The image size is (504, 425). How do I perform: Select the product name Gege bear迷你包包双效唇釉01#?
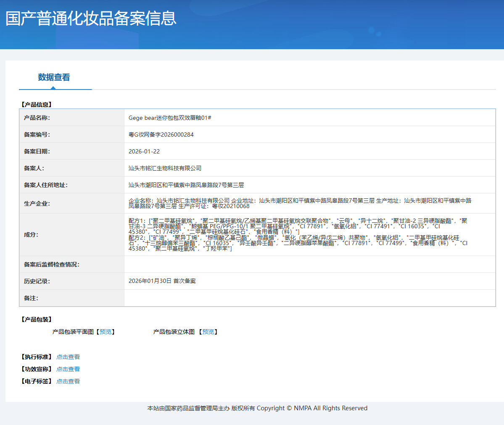point(170,118)
